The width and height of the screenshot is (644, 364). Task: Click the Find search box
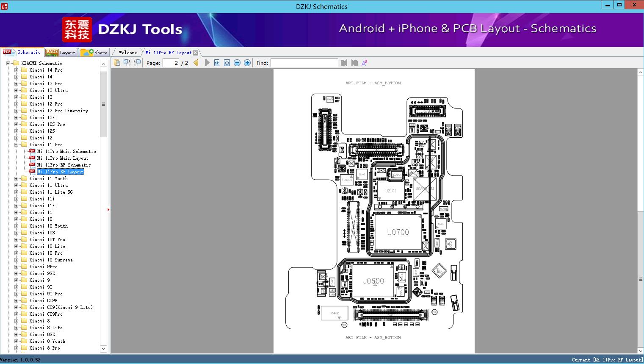(x=304, y=63)
